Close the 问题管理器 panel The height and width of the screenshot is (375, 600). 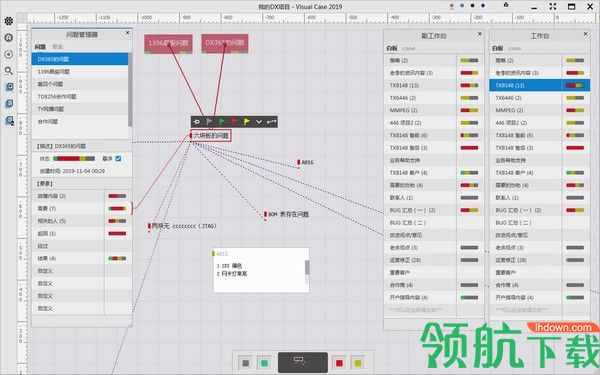[x=128, y=33]
